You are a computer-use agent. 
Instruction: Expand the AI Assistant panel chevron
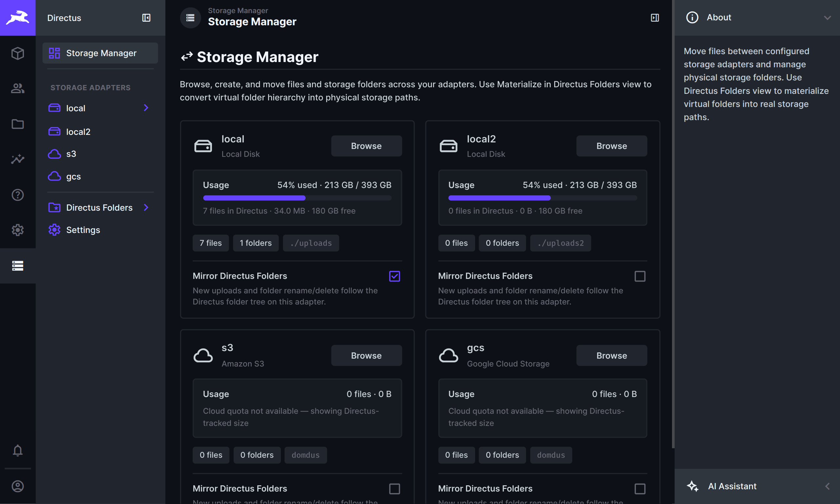[x=828, y=486]
